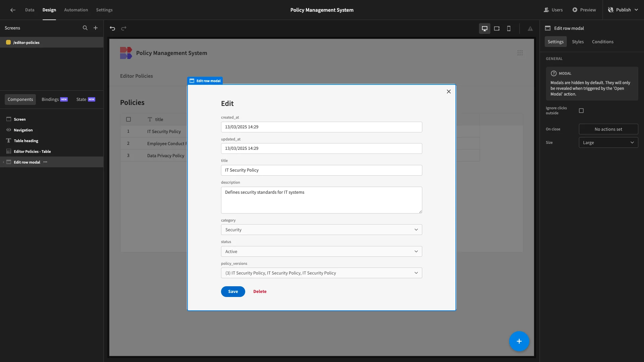Switch to desktop preview size
644x362 pixels.
[485, 28]
